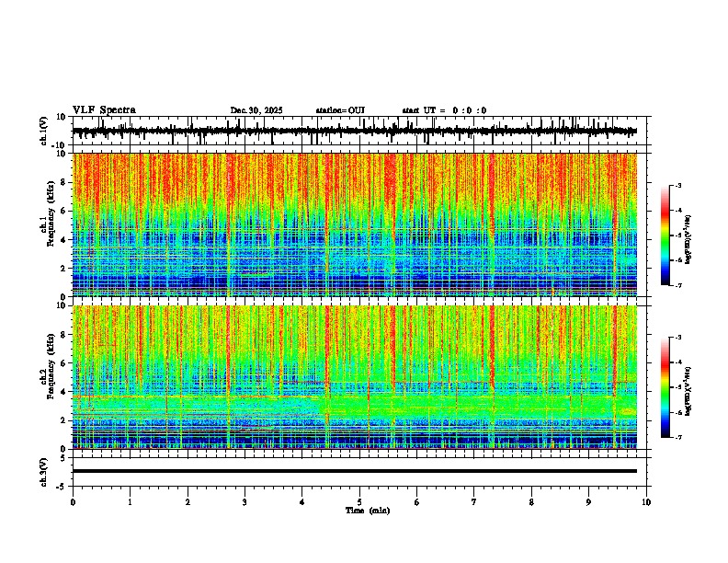The width and height of the screenshot is (728, 563).
Task: Click time axis tick label "1"
Action: (130, 502)
